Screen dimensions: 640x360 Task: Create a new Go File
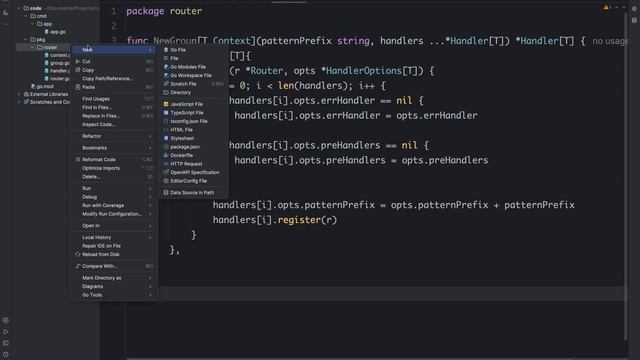[x=193, y=50]
